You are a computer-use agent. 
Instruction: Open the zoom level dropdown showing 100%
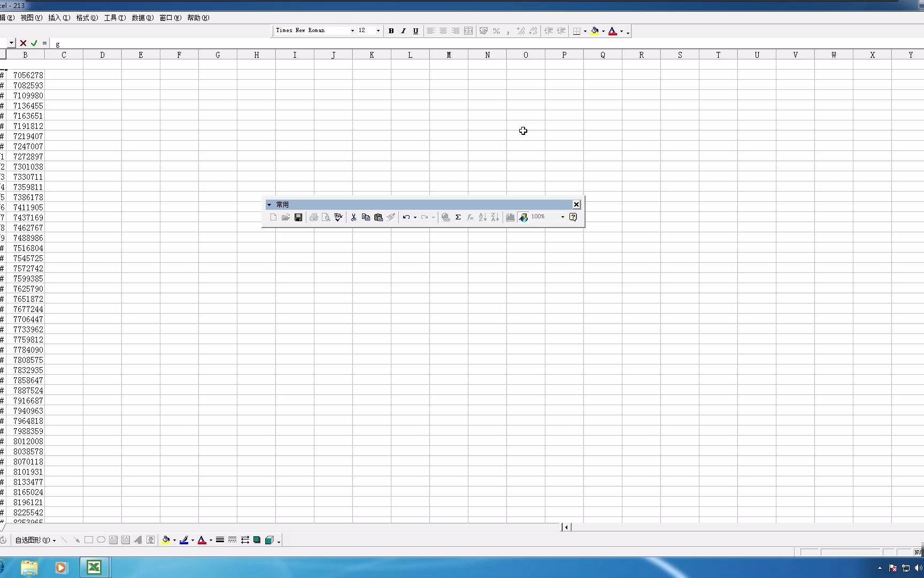561,217
